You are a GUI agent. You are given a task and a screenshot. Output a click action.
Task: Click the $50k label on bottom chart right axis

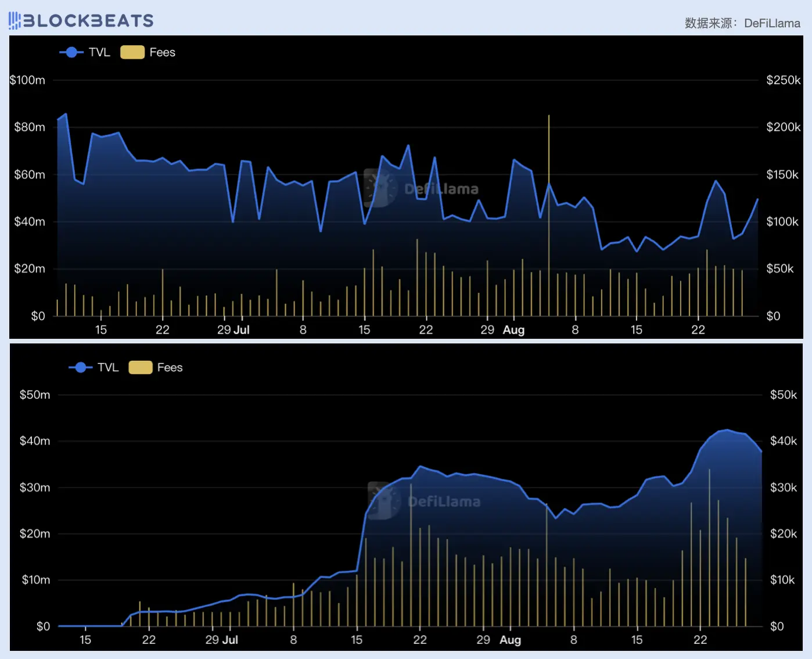coord(783,395)
